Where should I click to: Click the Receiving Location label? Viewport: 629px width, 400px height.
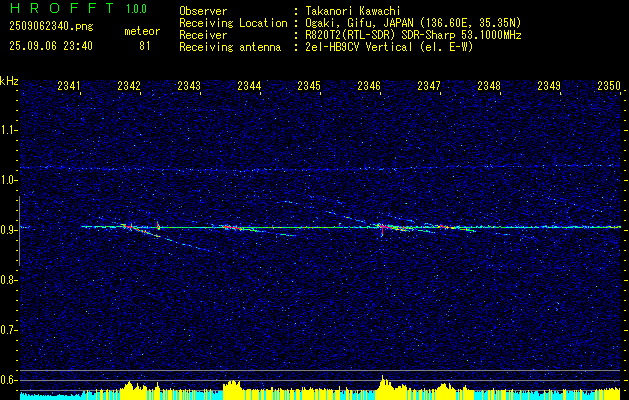(x=233, y=23)
